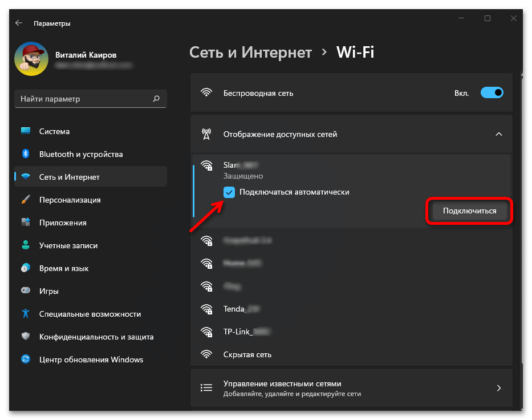Open Специальные возможности settings
Image resolution: width=532 pixels, height=420 pixels.
coord(91,314)
